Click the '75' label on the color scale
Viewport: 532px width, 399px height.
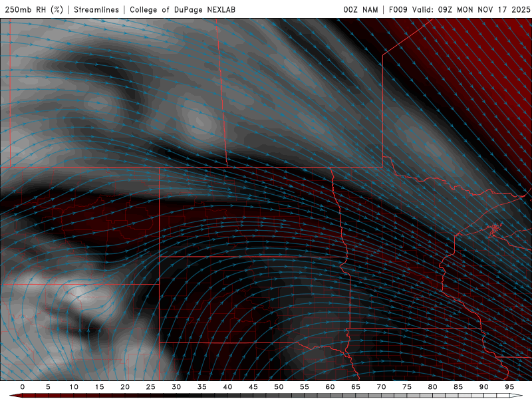pyautogui.click(x=407, y=387)
